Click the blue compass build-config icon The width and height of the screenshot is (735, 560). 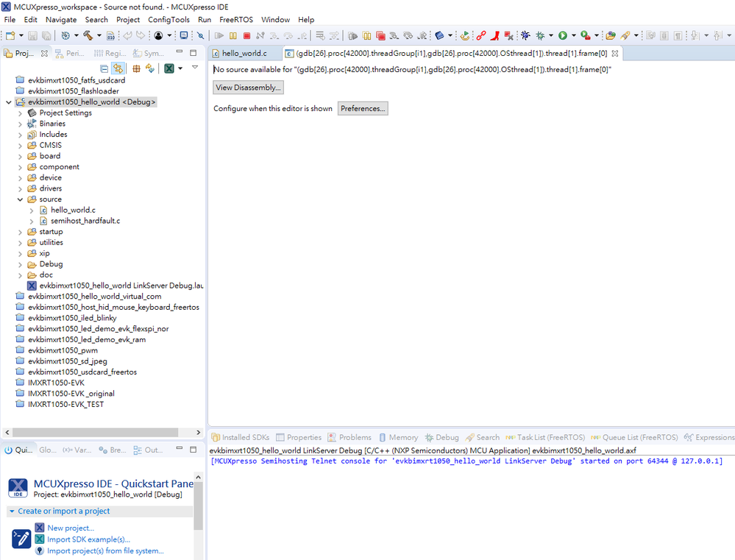point(65,35)
